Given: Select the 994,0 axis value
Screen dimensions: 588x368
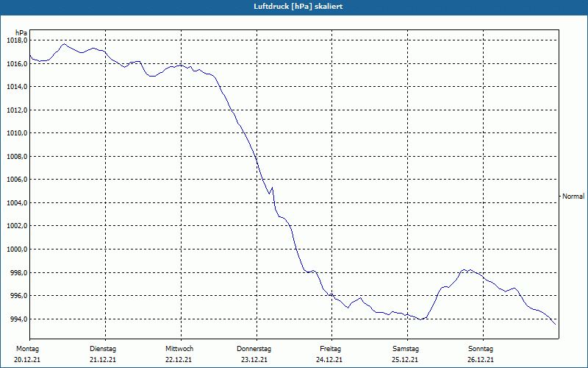Looking at the screenshot, I should 19,319.
